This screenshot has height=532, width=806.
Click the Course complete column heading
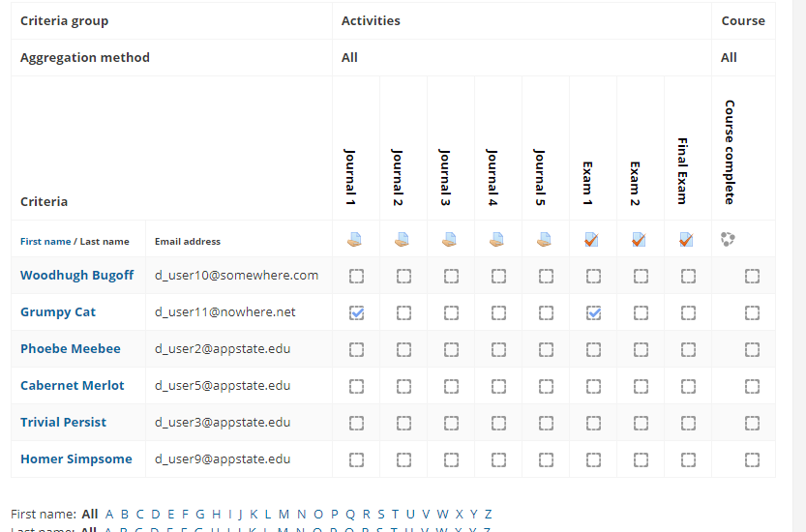click(730, 152)
